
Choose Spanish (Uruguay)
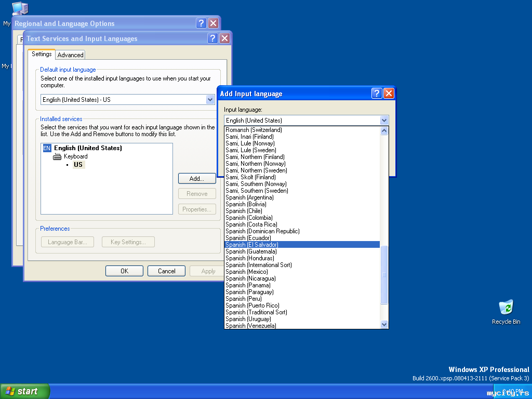(x=302, y=320)
